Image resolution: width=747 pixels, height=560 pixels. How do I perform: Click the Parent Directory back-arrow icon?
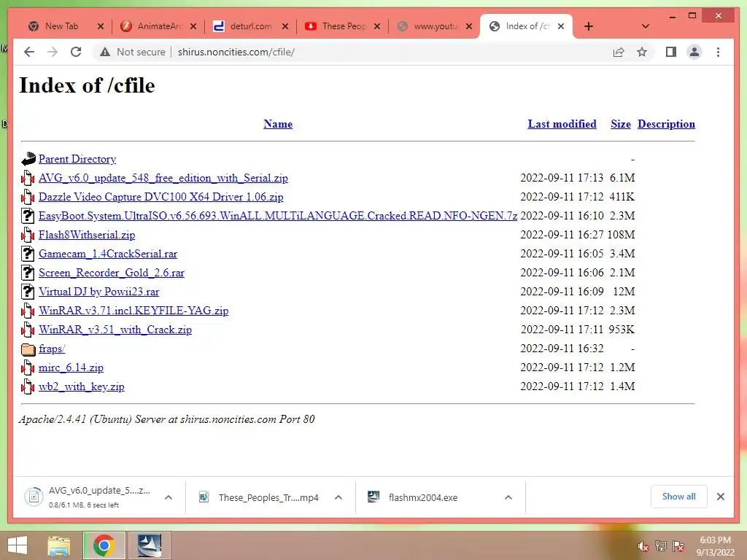pyautogui.click(x=28, y=159)
